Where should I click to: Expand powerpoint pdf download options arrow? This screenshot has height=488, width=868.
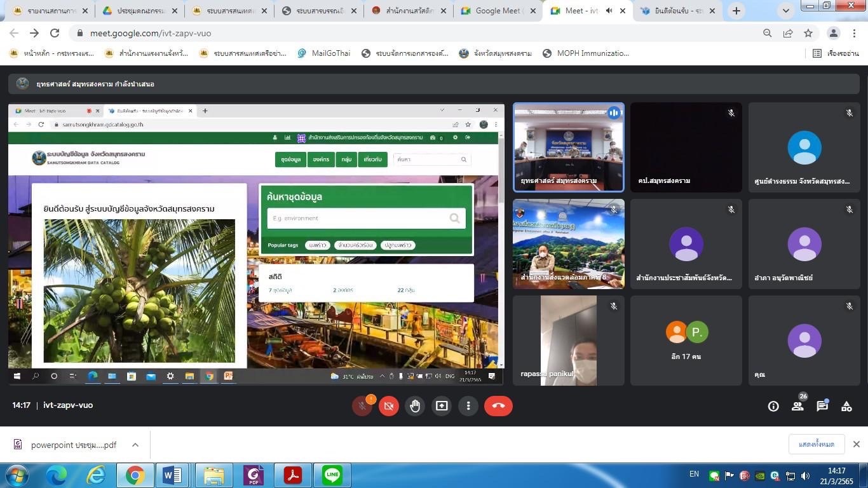135,445
